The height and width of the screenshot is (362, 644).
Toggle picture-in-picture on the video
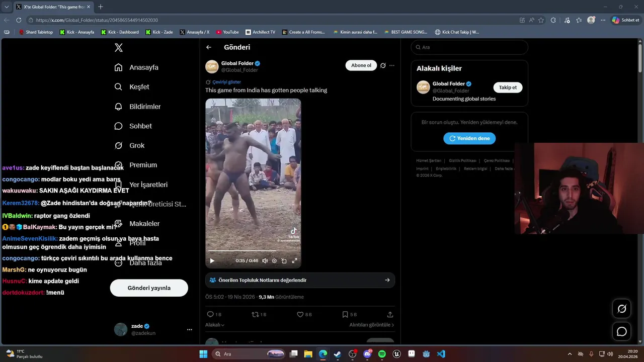click(284, 261)
